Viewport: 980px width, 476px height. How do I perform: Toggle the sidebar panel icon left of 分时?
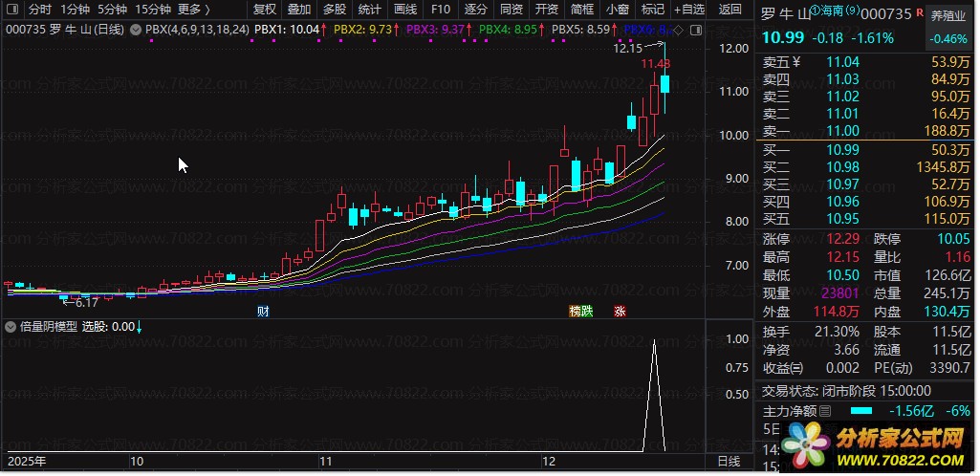click(11, 10)
